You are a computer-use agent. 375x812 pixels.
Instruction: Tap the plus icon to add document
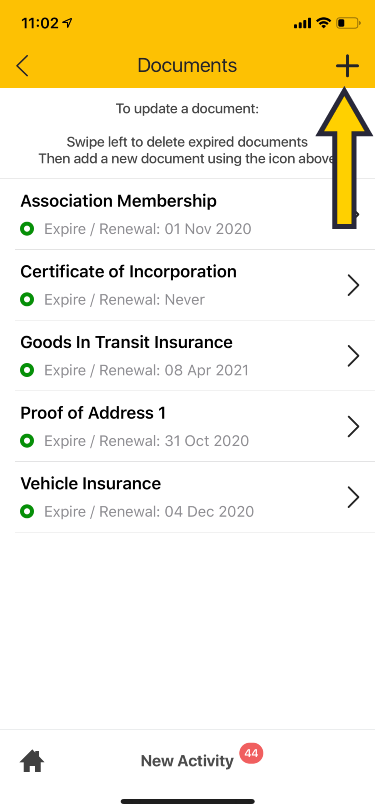pyautogui.click(x=347, y=66)
